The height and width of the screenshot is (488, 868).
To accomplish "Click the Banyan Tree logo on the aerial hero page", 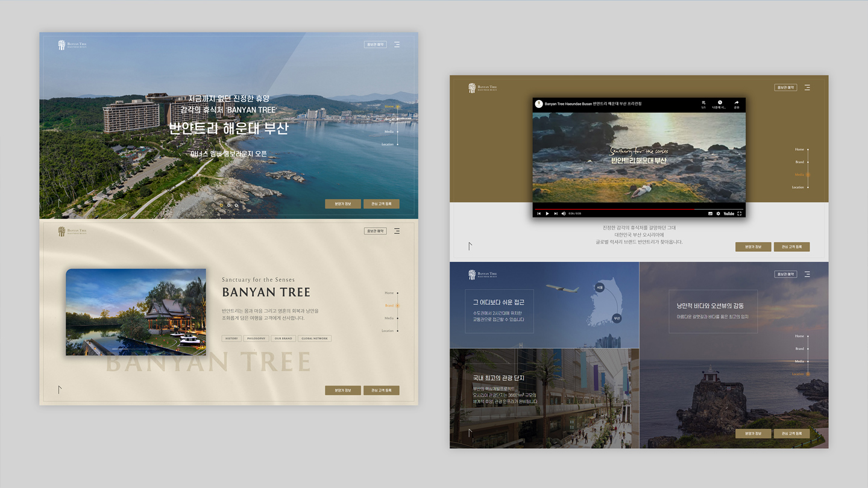I will 72,45.
